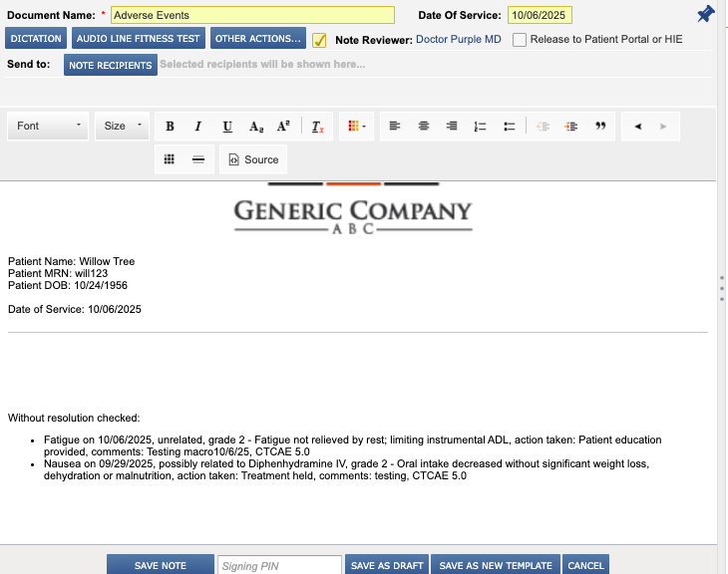Click the Save Note button
The width and height of the screenshot is (728, 574).
pyautogui.click(x=160, y=565)
